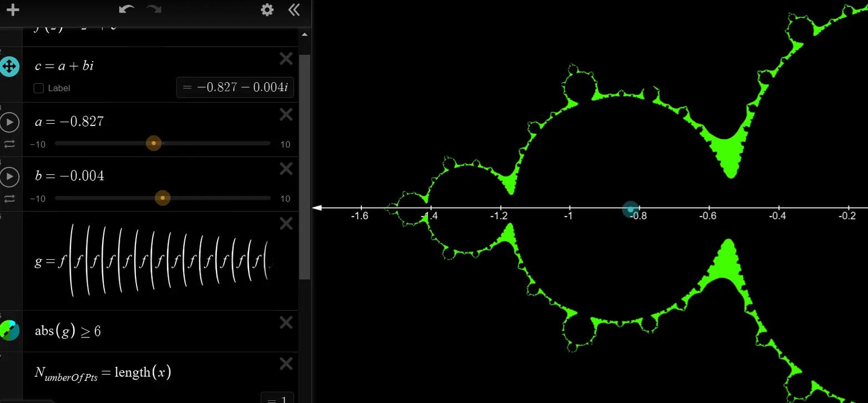Collapse the expression list panel
Viewport: 868px width, 403px height.
point(294,10)
